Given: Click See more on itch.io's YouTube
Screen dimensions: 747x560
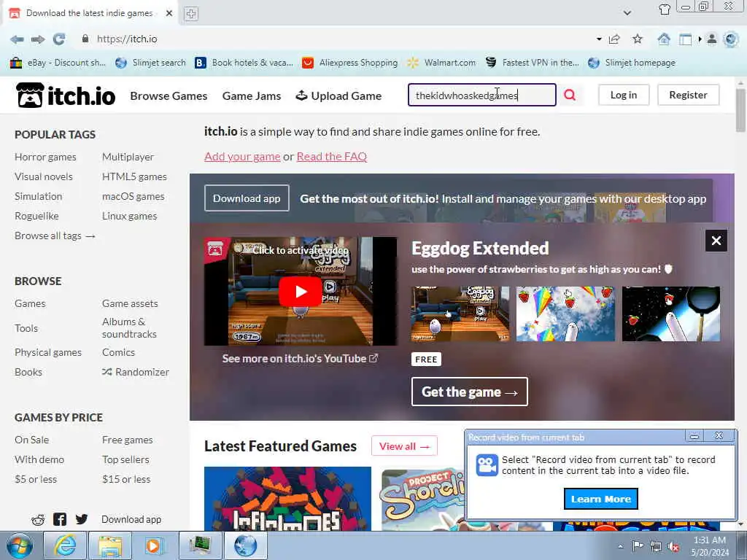Looking at the screenshot, I should 300,359.
